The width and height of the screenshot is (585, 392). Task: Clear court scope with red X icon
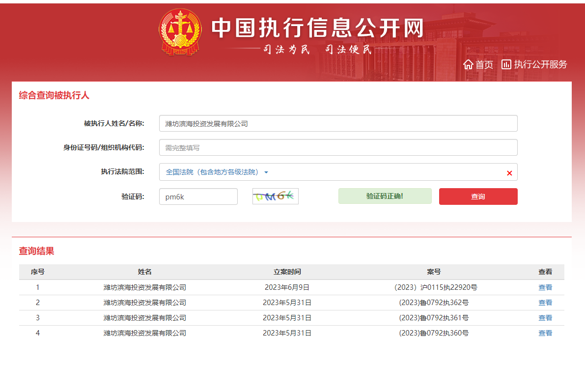(x=509, y=173)
